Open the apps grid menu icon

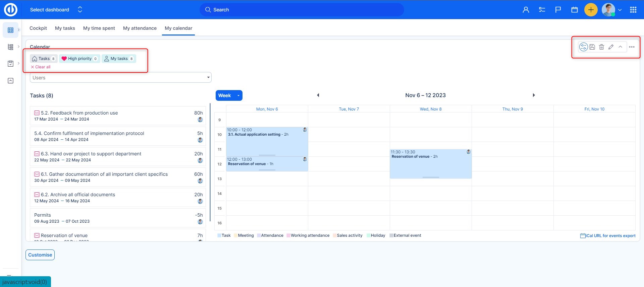(x=633, y=10)
